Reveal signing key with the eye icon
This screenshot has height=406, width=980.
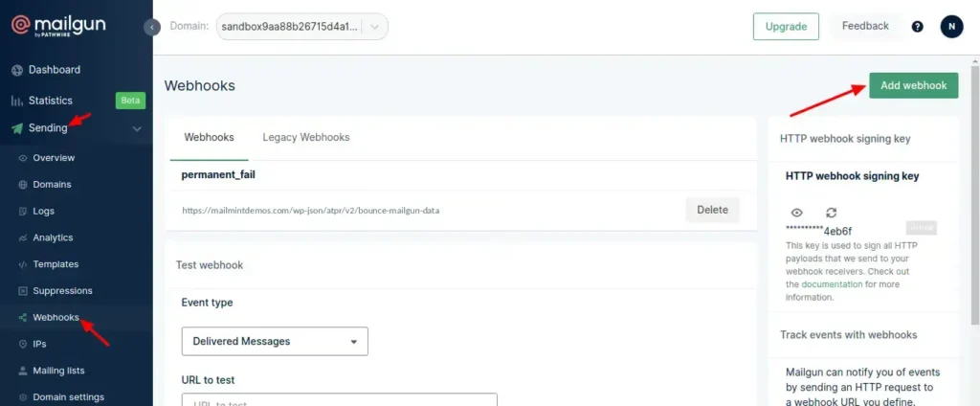pyautogui.click(x=796, y=213)
